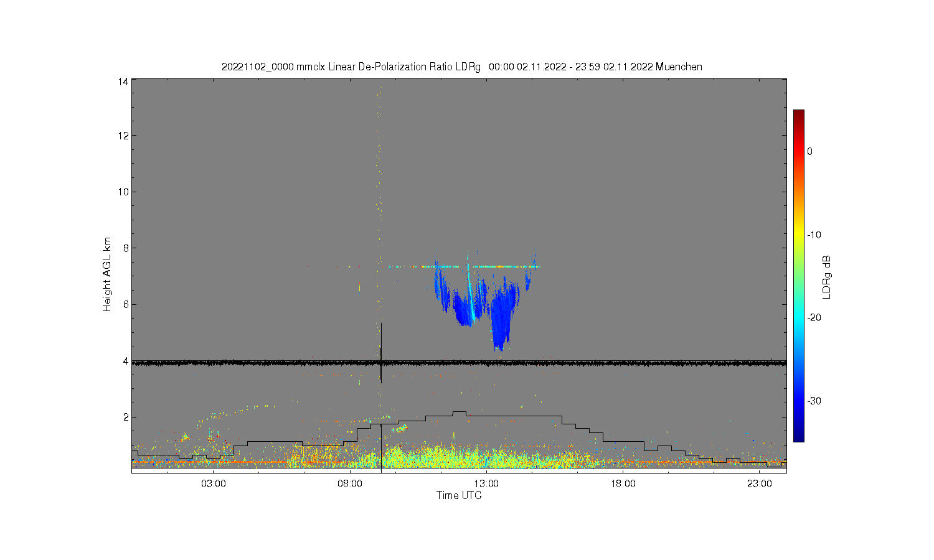This screenshot has height=560, width=934.
Task: Click the height tick label '8'
Action: [x=126, y=248]
